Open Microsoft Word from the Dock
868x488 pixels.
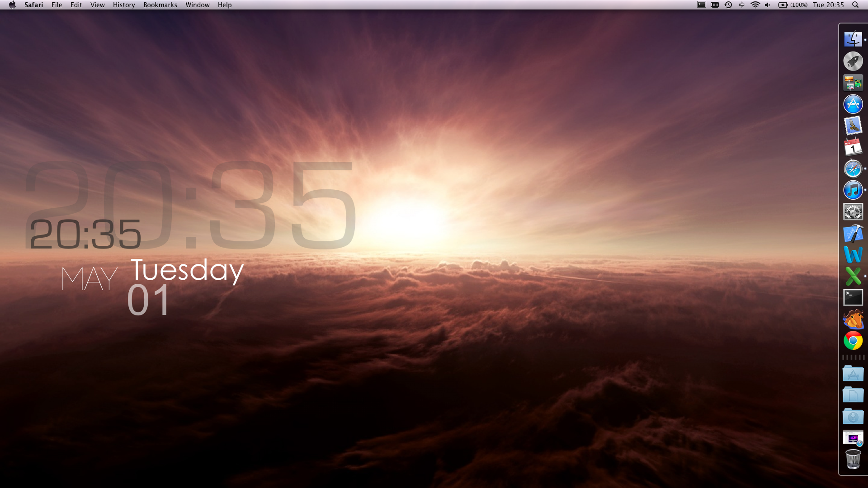(x=853, y=255)
